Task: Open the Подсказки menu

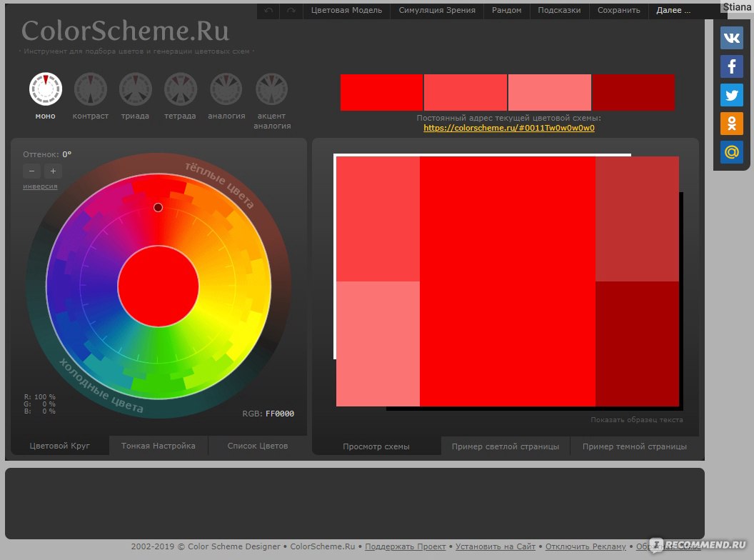Action: coord(559,10)
